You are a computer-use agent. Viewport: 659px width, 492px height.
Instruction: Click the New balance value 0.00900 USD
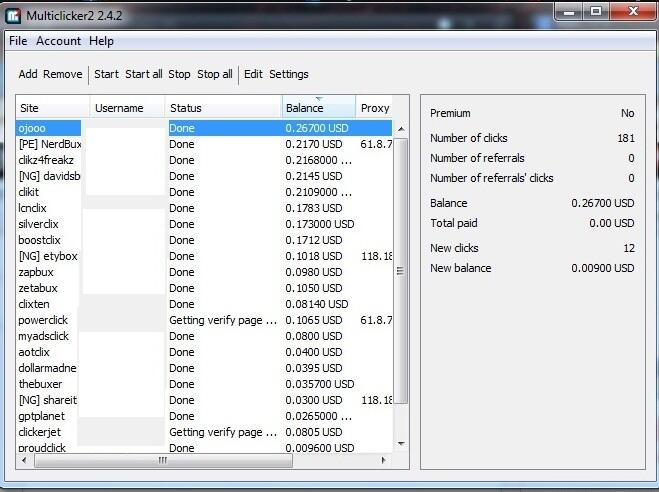[x=603, y=268]
